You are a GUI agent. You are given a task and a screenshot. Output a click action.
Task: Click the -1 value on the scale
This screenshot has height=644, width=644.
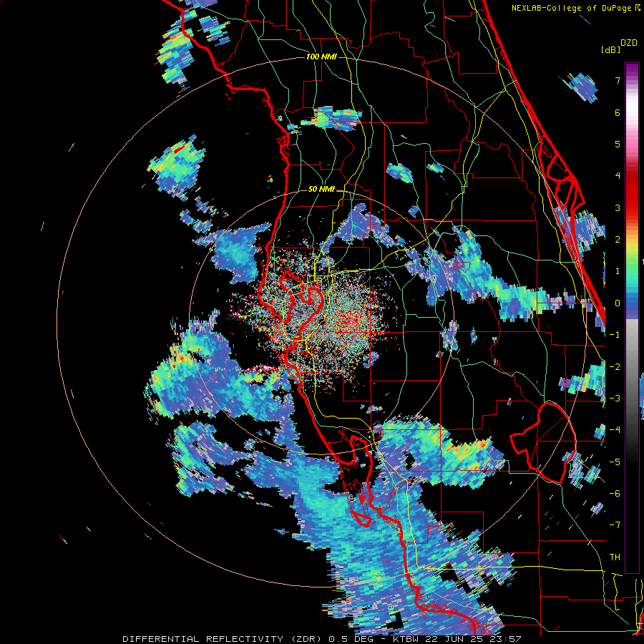click(615, 335)
